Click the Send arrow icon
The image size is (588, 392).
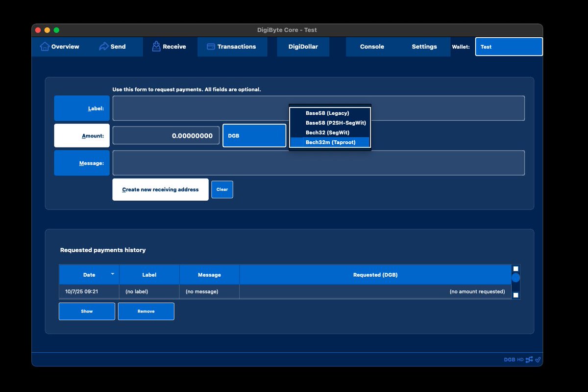coord(103,47)
